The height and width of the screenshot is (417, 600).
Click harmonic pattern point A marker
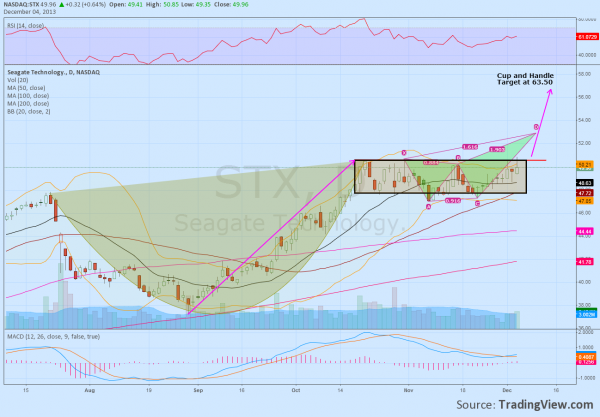pyautogui.click(x=428, y=207)
